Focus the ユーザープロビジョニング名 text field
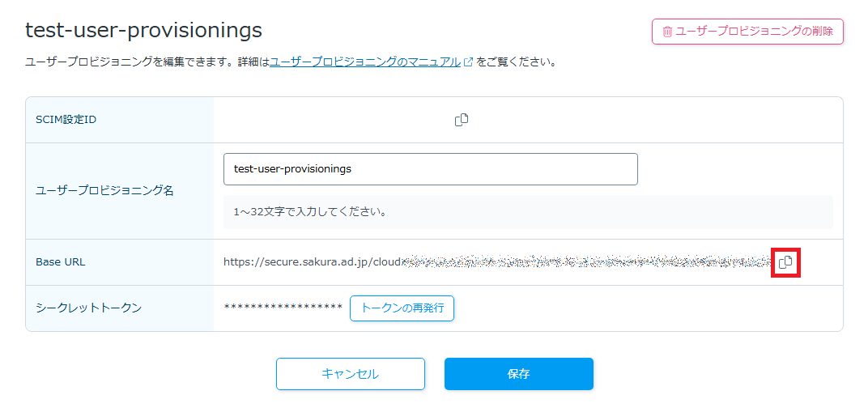This screenshot has height=412, width=868. coord(430,169)
